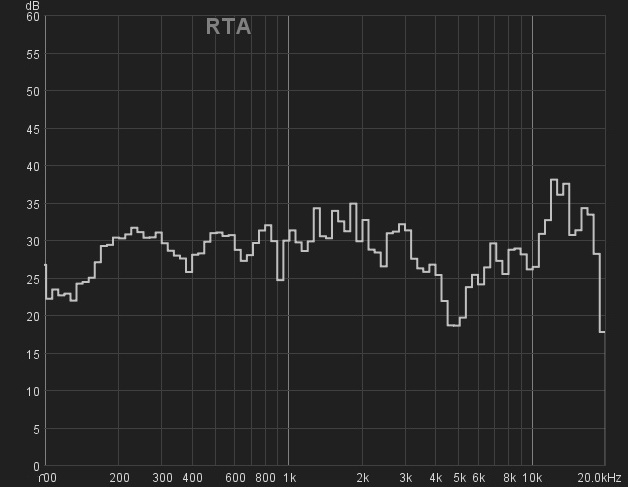Click the 60 value on the dB axis
Screen dimensions: 628x487
(x=33, y=17)
